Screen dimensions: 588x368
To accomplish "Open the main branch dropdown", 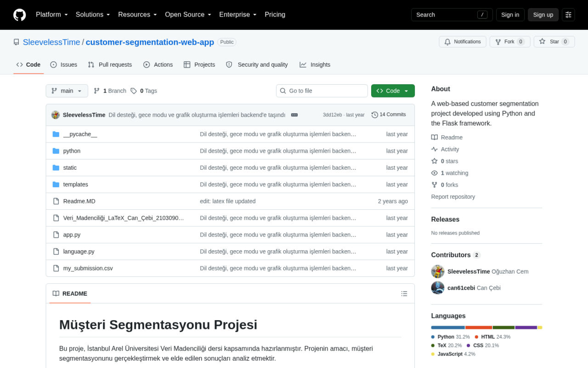I will pos(67,91).
